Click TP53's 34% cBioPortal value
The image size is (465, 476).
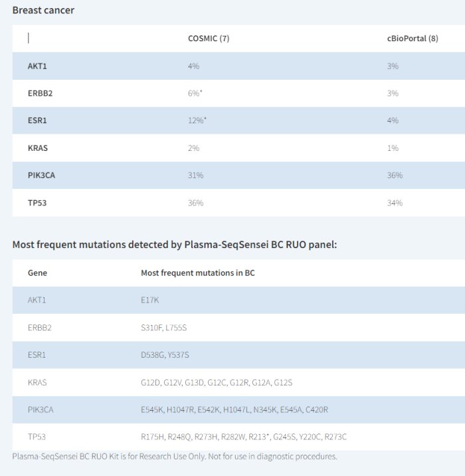point(395,203)
